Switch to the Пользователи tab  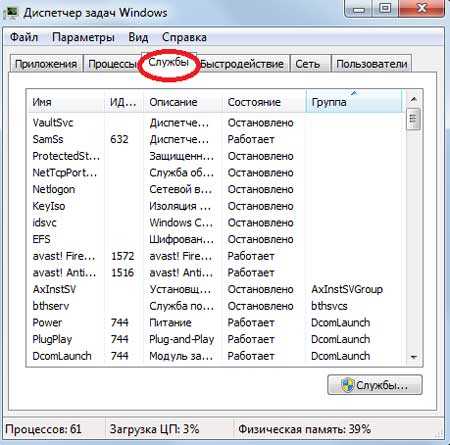[372, 64]
